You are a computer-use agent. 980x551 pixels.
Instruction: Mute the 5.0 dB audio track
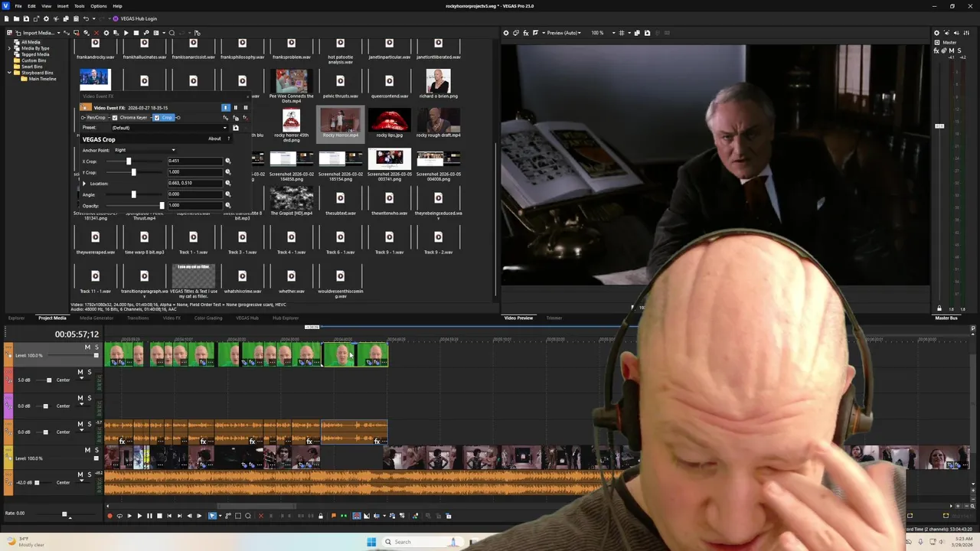click(80, 372)
